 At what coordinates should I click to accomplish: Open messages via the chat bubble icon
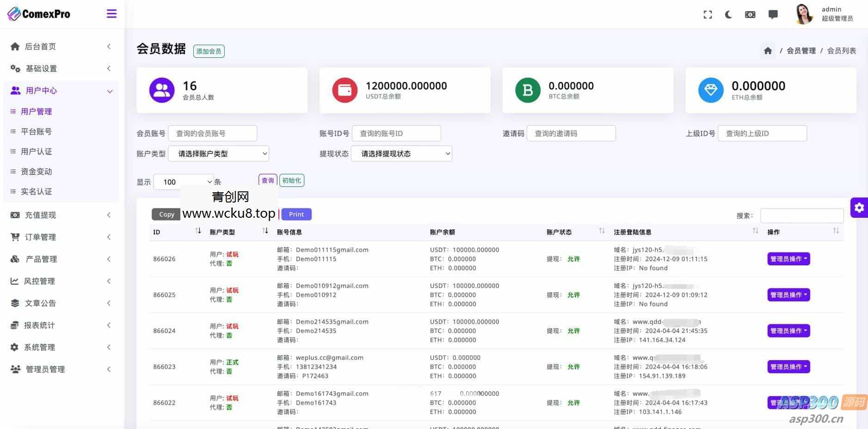pyautogui.click(x=773, y=14)
